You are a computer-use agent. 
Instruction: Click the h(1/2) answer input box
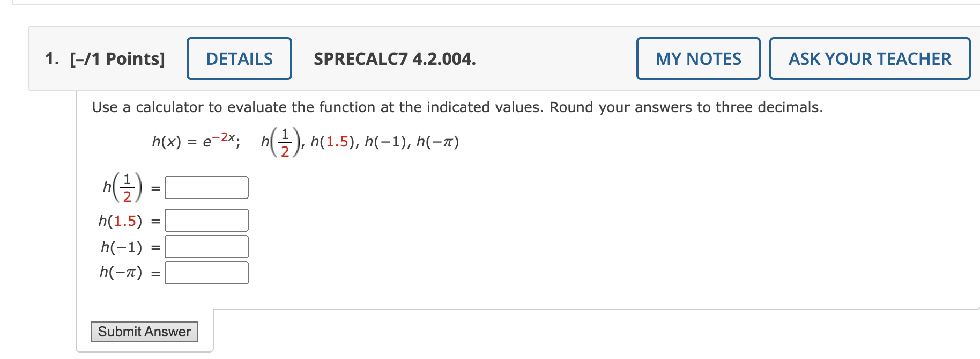click(206, 187)
